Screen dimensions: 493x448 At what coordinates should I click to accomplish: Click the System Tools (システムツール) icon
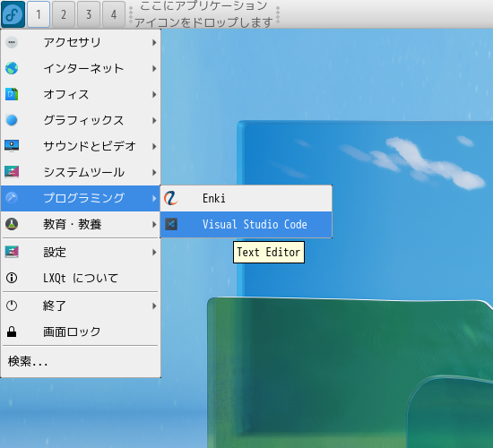point(12,172)
